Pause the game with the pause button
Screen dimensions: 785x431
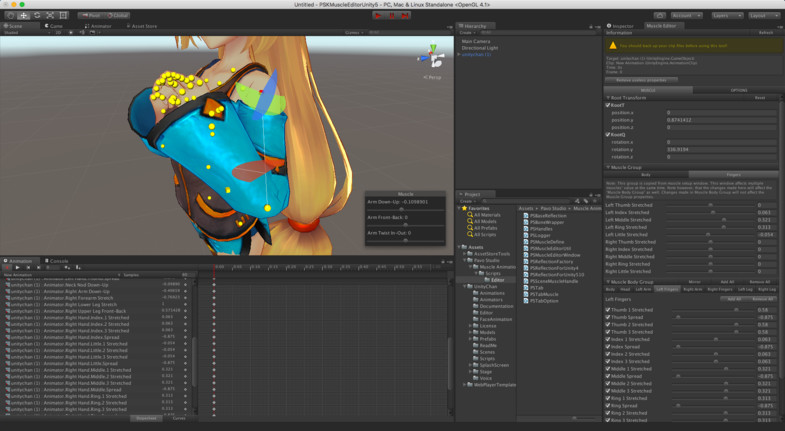[x=391, y=16]
